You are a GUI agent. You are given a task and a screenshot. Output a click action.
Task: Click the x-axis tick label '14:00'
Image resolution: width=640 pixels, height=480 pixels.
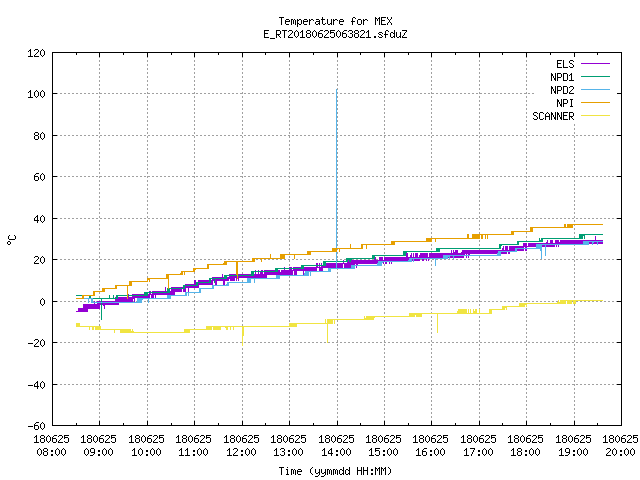[x=336, y=452]
